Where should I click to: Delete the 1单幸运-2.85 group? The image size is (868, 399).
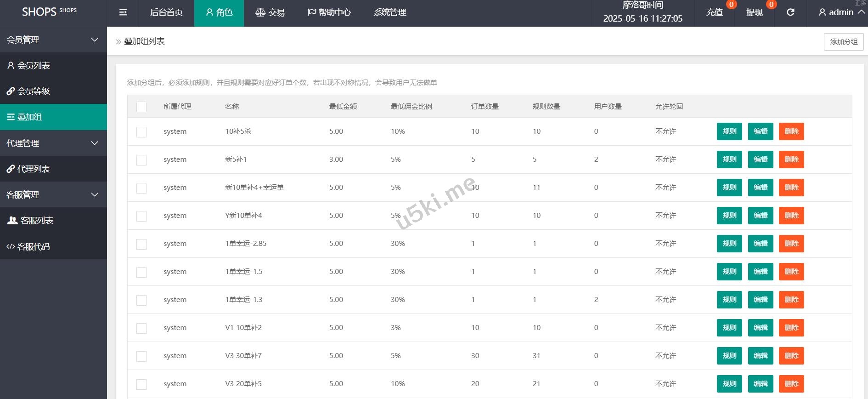pos(791,244)
